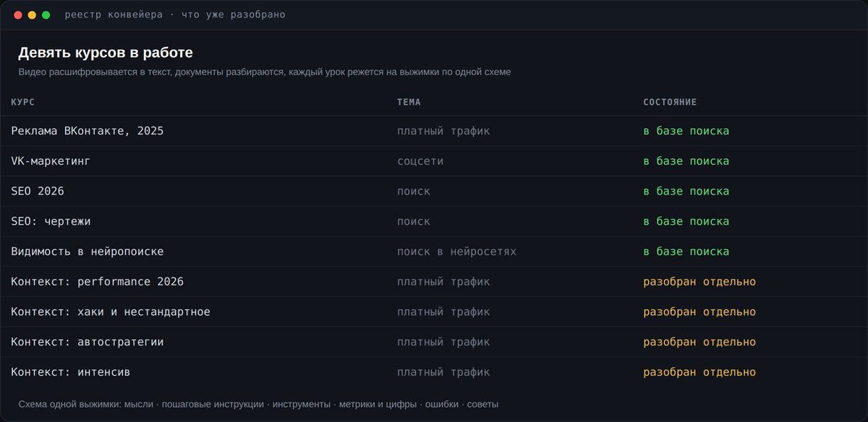
Task: Click the topic "поиск" for "SEO: чертежи"
Action: click(414, 222)
